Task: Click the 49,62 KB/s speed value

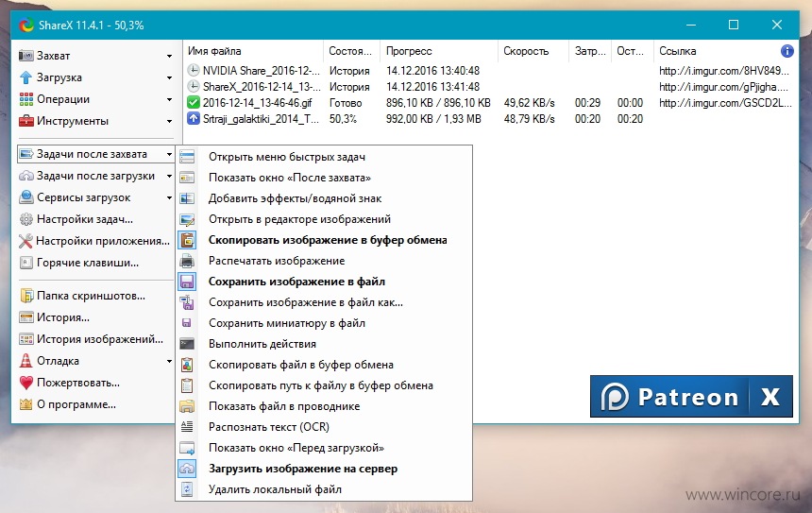Action: (x=530, y=103)
